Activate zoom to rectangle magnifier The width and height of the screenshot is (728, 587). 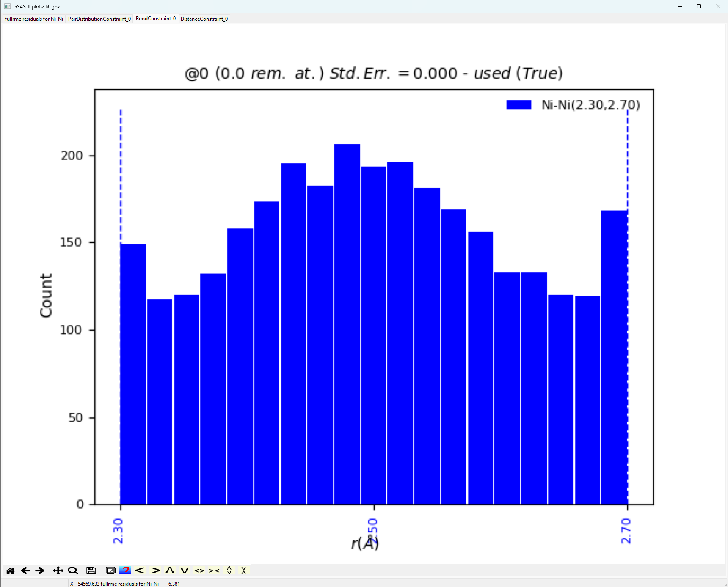coord(73,571)
